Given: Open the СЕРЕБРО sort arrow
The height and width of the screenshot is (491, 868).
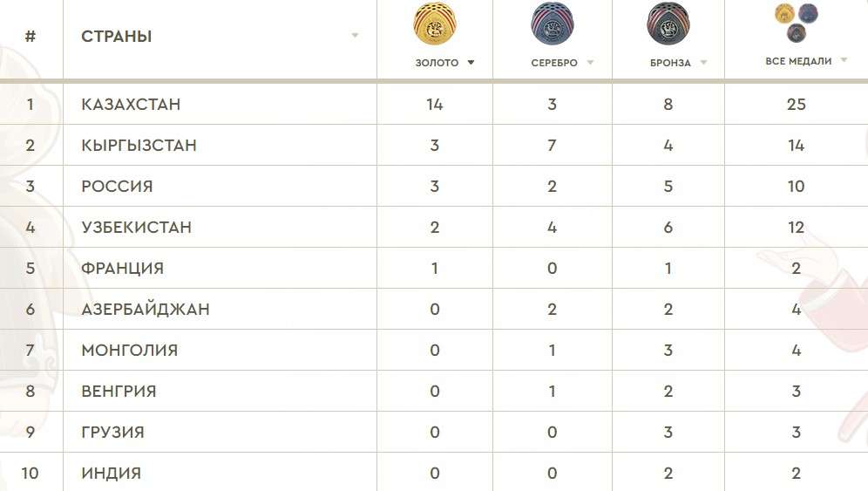Looking at the screenshot, I should [x=590, y=63].
